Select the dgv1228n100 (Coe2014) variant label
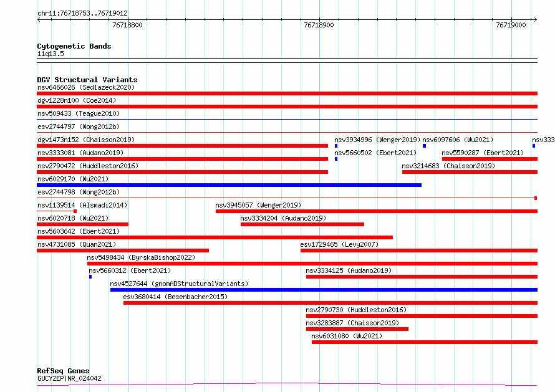The width and height of the screenshot is (555, 392). point(77,100)
